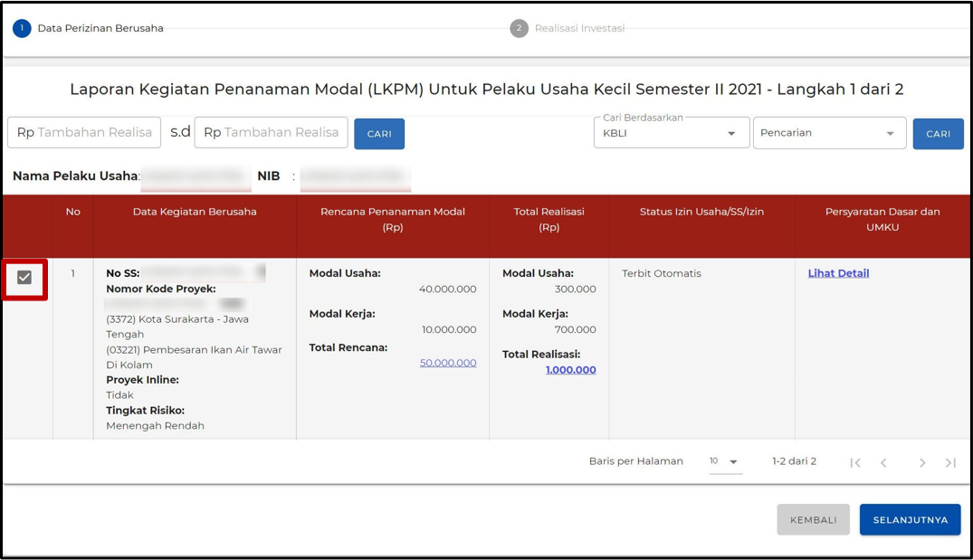Open the Lihat Detail link

click(x=838, y=272)
